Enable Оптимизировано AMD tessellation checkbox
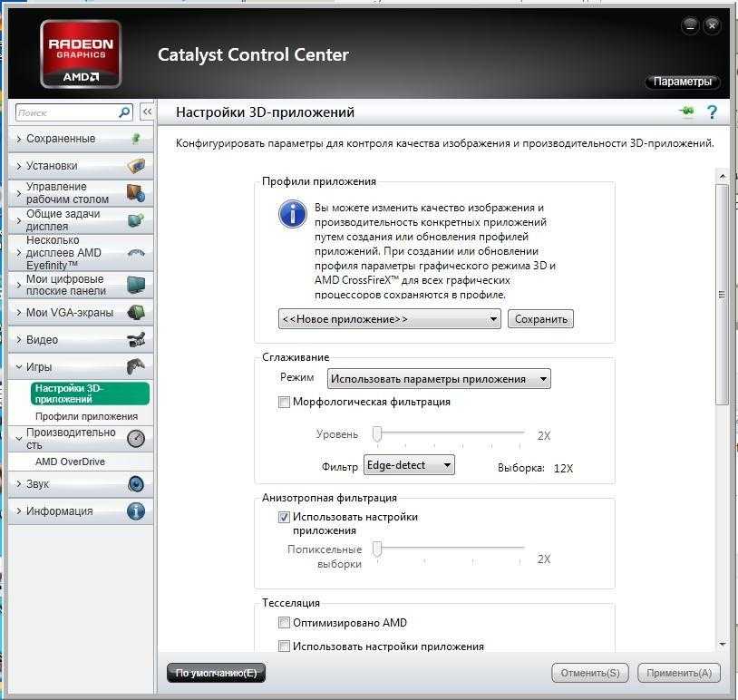738x700 pixels. pyautogui.click(x=284, y=623)
